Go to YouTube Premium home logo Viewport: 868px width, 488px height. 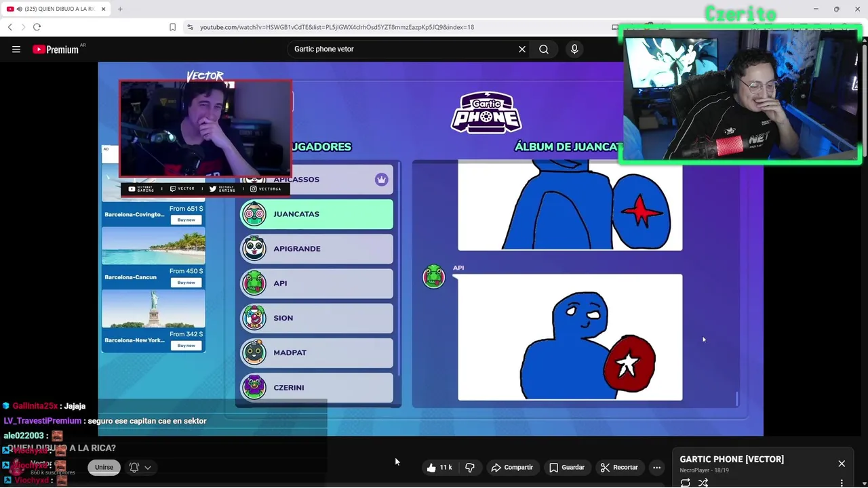pos(56,49)
